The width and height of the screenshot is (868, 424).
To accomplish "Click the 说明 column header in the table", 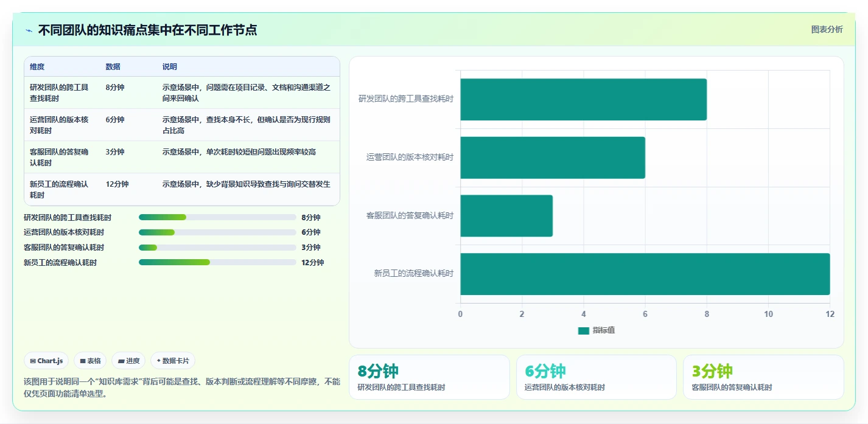I will point(170,67).
